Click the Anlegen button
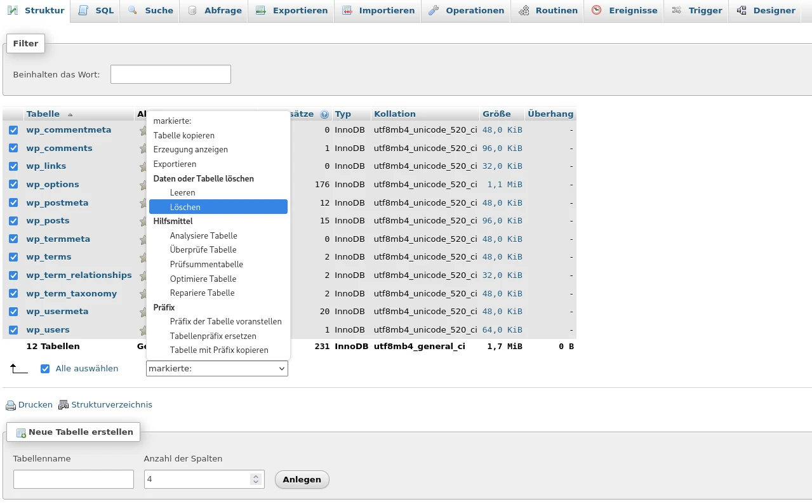 (302, 479)
